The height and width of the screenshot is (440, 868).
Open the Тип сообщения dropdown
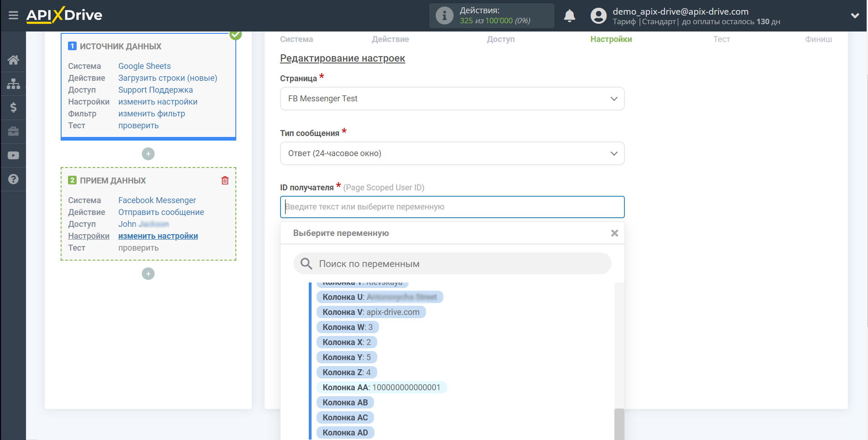click(452, 153)
